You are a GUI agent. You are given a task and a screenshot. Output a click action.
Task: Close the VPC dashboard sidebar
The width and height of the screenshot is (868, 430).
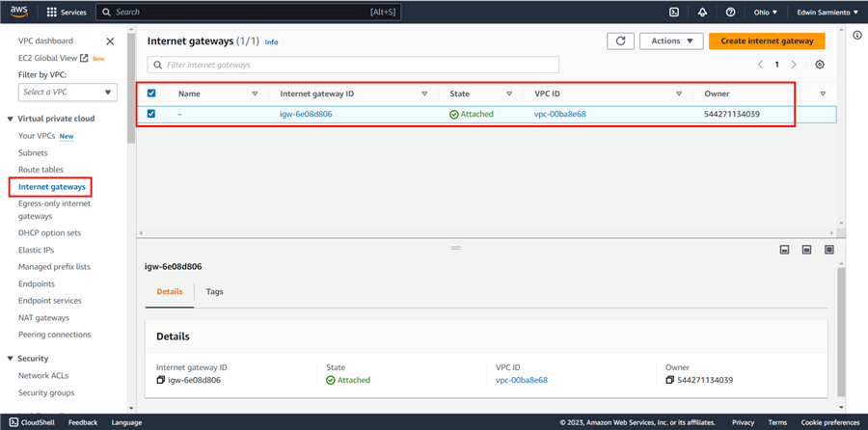[x=110, y=41]
